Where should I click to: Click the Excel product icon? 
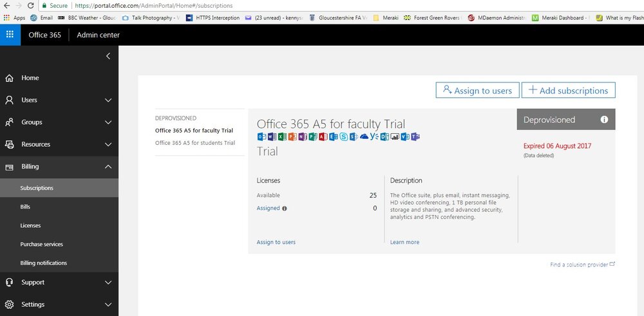[282, 136]
